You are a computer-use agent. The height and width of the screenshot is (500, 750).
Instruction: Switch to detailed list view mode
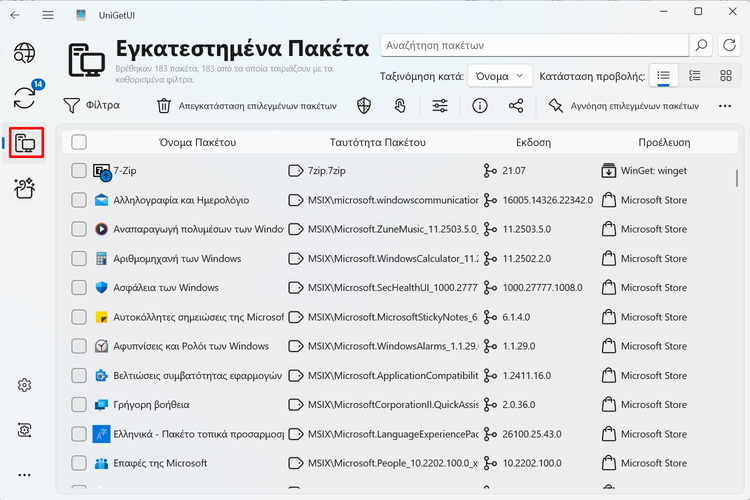click(695, 76)
